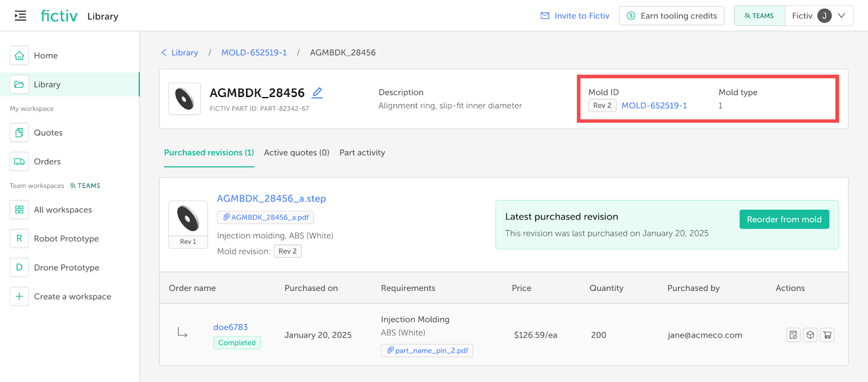Click the Earn tooling credits button
Screen dimensions: 868x382
(672, 16)
